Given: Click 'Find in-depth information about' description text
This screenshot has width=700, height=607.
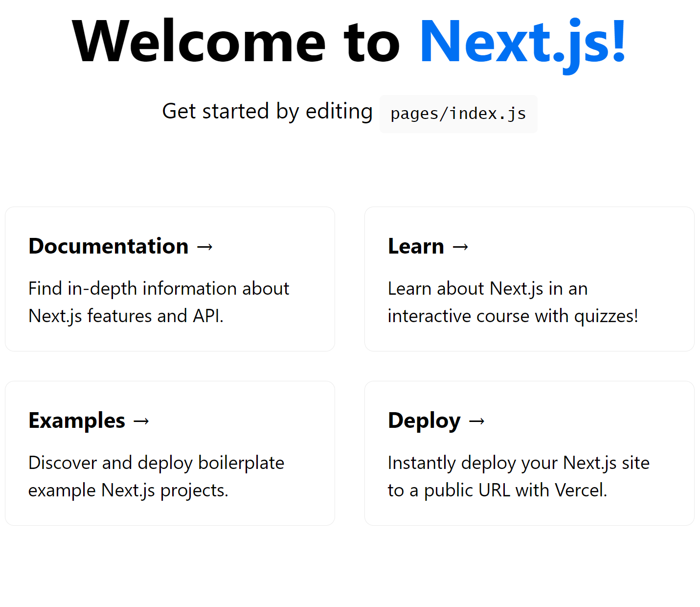Looking at the screenshot, I should (158, 289).
